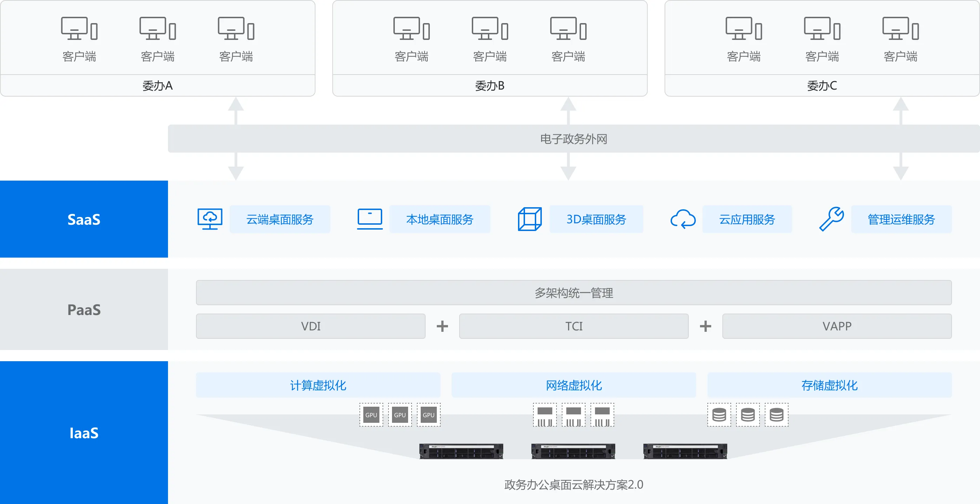Viewport: 980px width, 504px height.
Task: Click the VDI button
Action: [310, 326]
